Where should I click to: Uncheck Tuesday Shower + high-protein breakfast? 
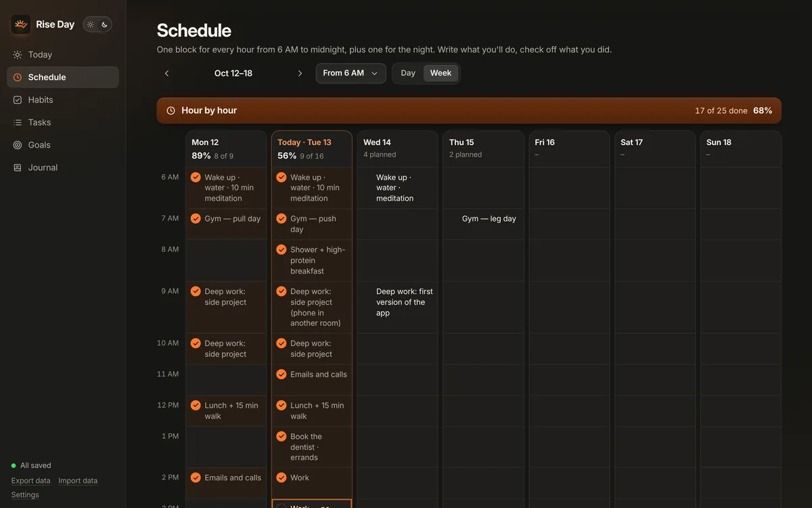click(281, 250)
